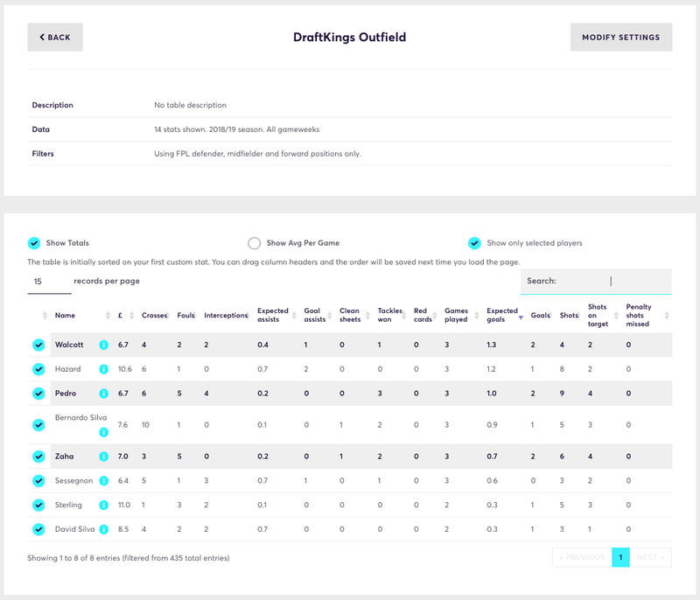Sort table by Expected goals column

pos(505,316)
